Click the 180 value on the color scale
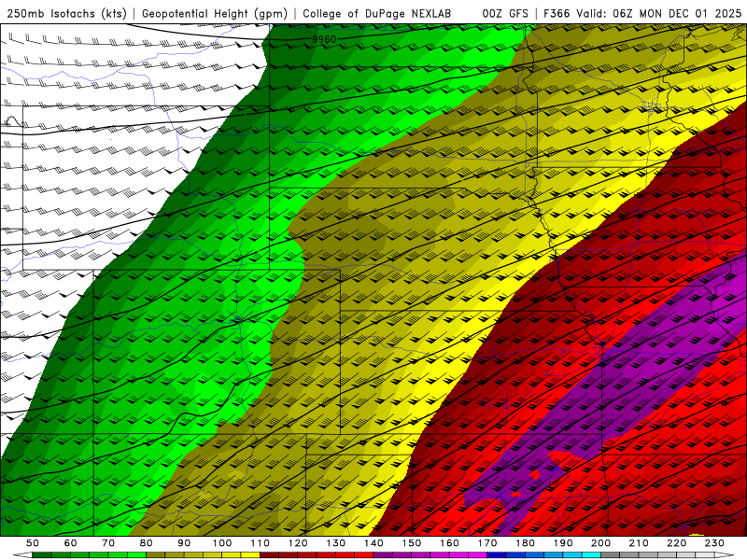 tap(525, 543)
